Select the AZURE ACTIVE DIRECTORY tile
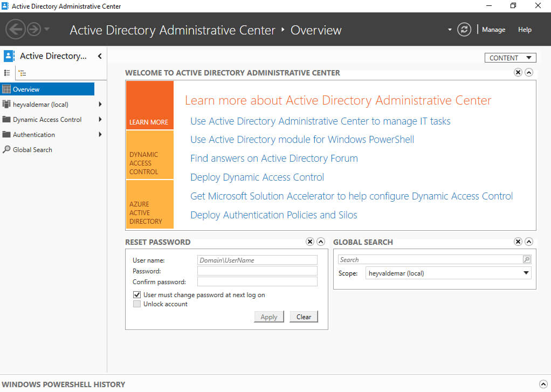This screenshot has width=551, height=392. click(150, 204)
